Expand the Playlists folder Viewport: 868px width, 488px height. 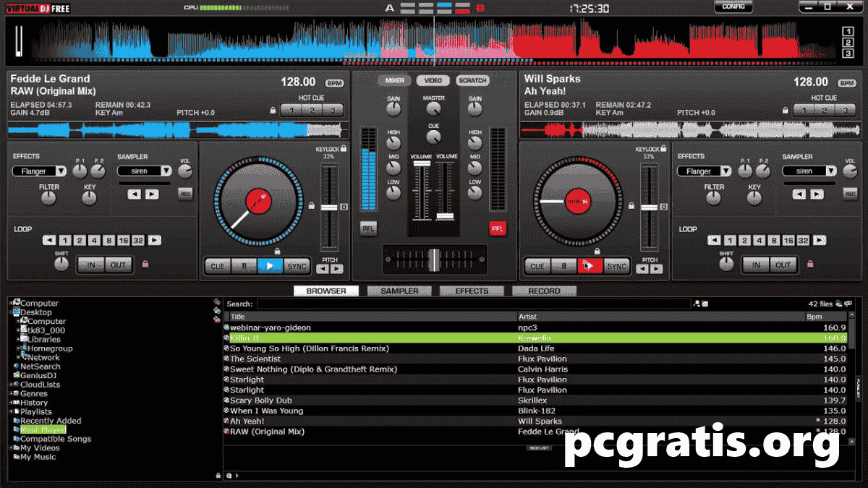9,411
